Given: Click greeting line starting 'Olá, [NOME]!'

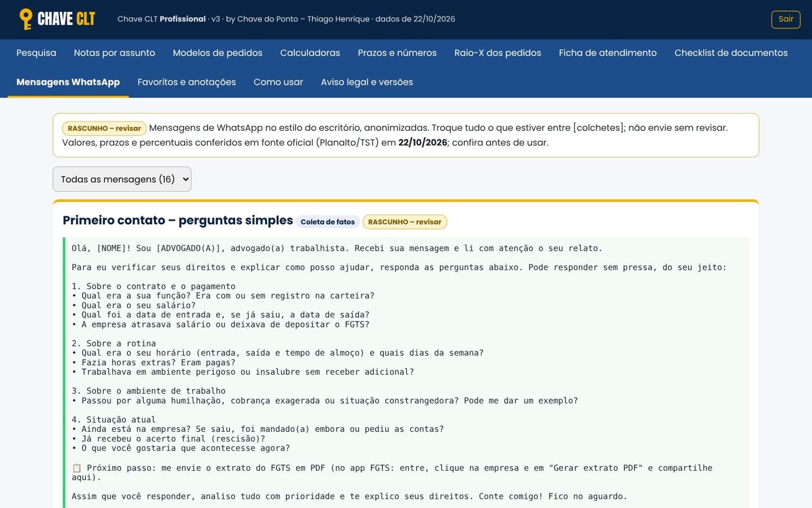Looking at the screenshot, I should (337, 248).
